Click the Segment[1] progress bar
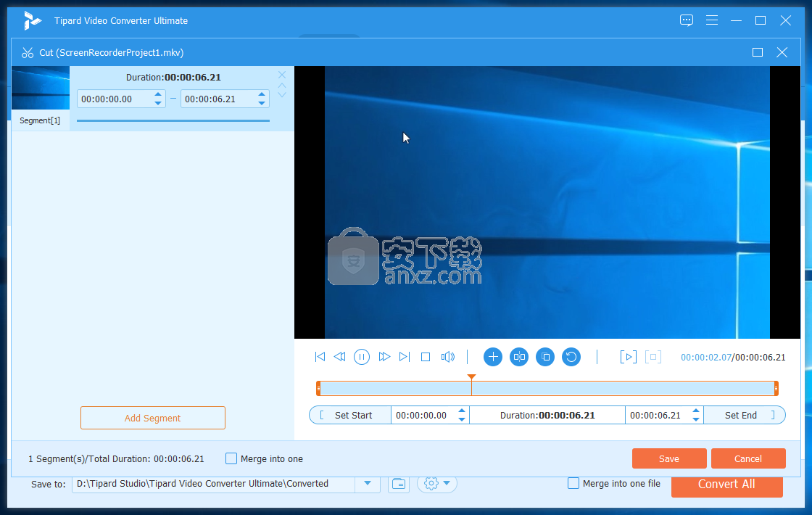 (173, 120)
